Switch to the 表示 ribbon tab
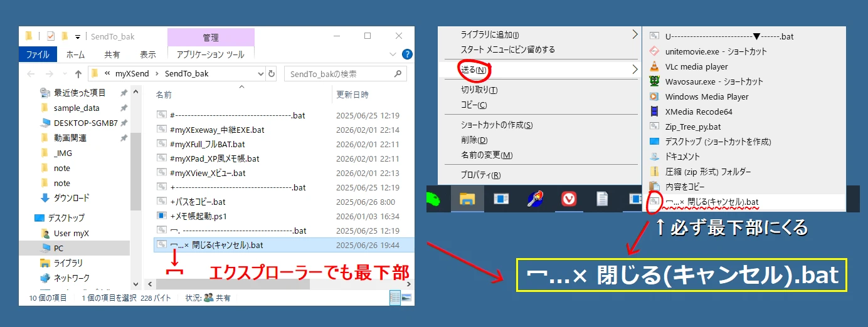Image resolution: width=868 pixels, height=327 pixels. pos(148,54)
